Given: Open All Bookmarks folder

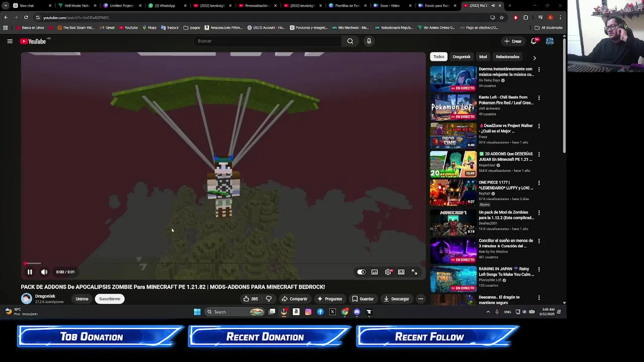Looking at the screenshot, I should point(548,28).
